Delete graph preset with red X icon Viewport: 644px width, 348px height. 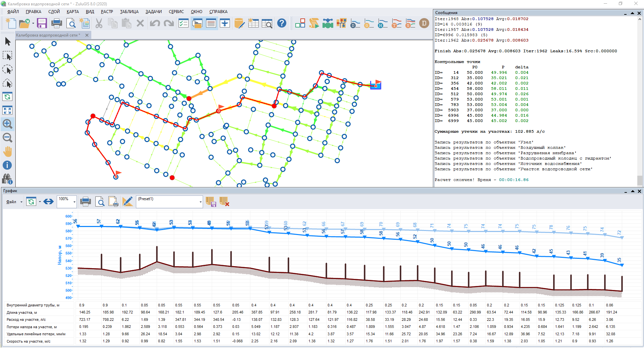coord(224,201)
